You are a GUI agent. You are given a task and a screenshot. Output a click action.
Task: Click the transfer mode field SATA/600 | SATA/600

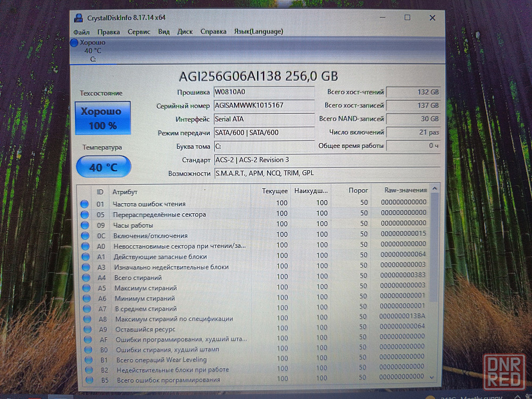[x=264, y=132]
